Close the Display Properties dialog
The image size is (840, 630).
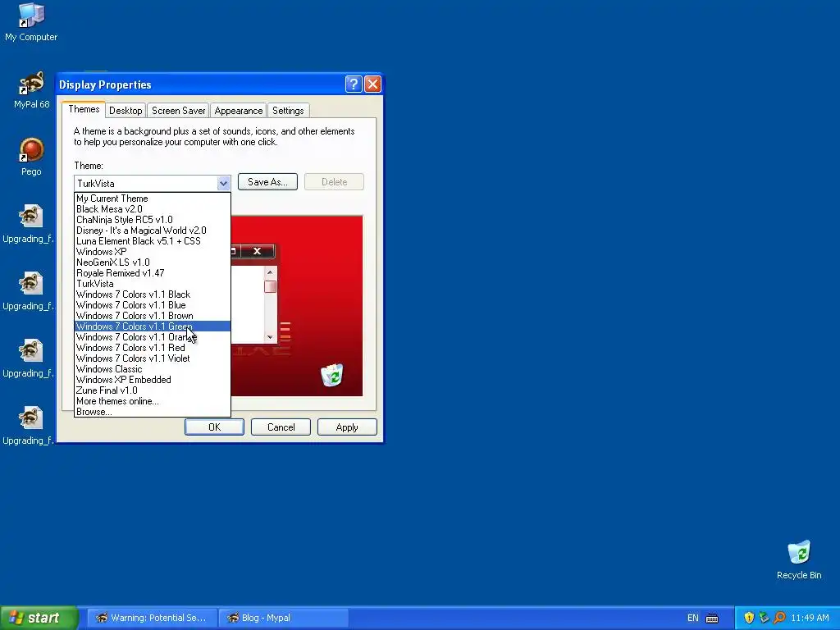372,84
